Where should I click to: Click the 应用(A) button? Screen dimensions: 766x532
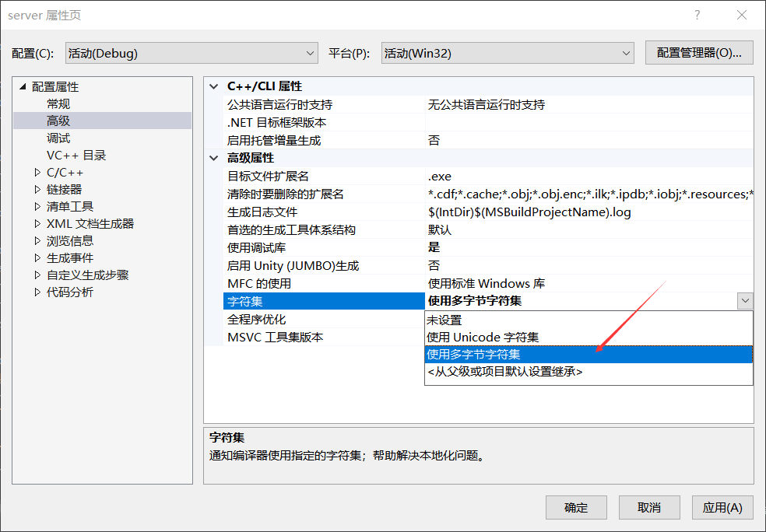(x=721, y=507)
